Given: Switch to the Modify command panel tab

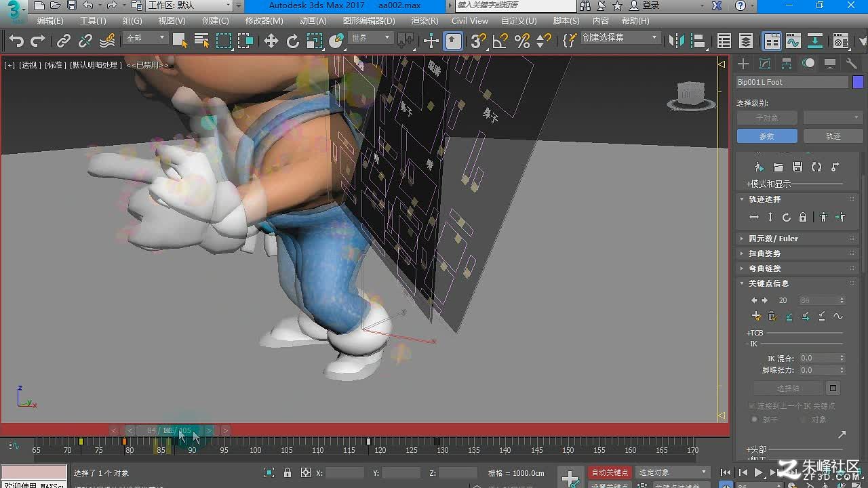Looking at the screenshot, I should pos(766,64).
